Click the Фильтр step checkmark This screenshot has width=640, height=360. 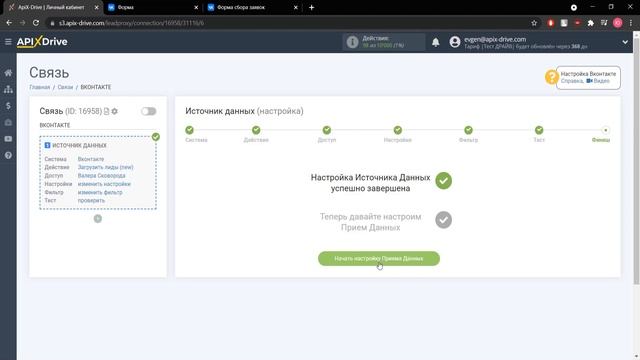coord(468,130)
